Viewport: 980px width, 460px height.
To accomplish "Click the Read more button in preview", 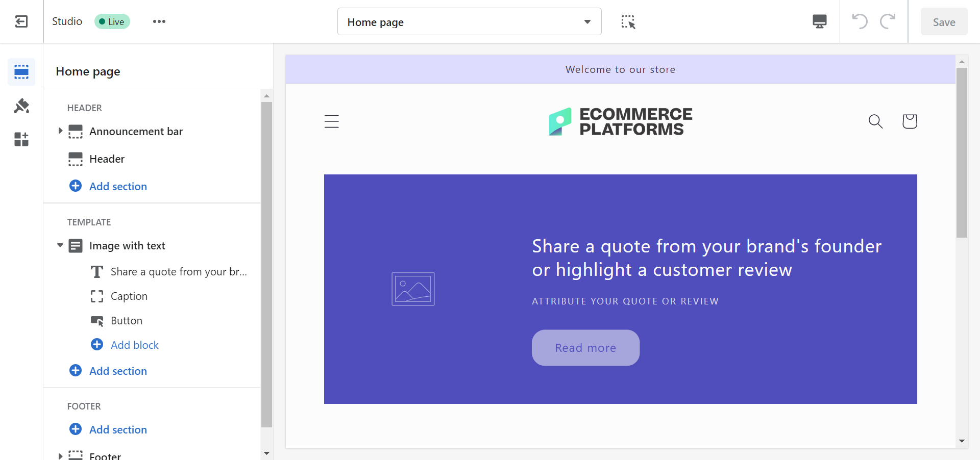I will pos(585,347).
